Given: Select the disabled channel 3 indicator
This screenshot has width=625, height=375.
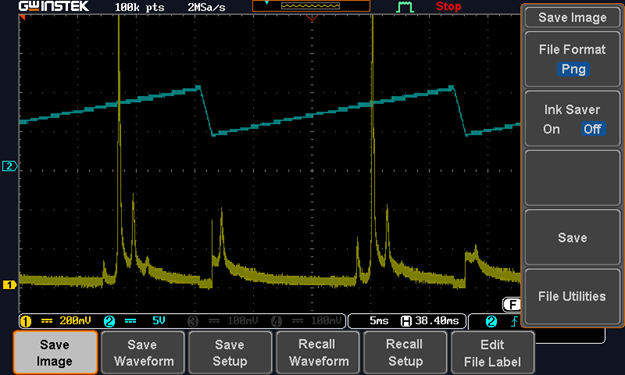Looking at the screenshot, I should point(193,321).
